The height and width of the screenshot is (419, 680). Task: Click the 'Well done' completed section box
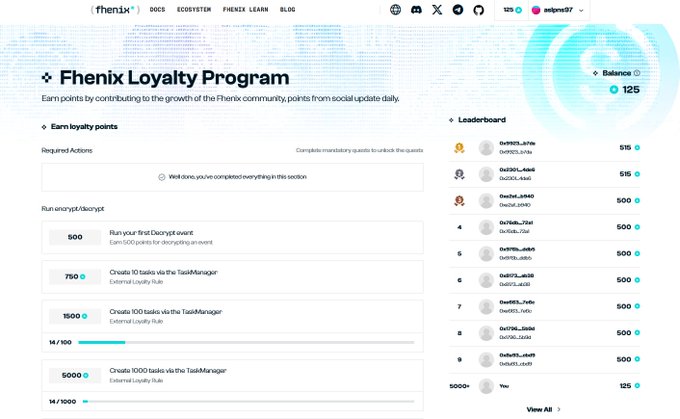(x=232, y=177)
